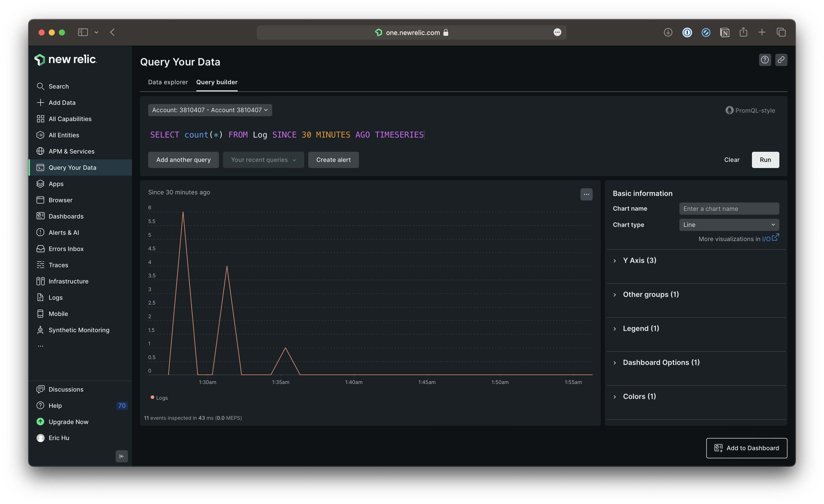824x504 pixels.
Task: Open the Account 3810407 dropdown
Action: (210, 110)
